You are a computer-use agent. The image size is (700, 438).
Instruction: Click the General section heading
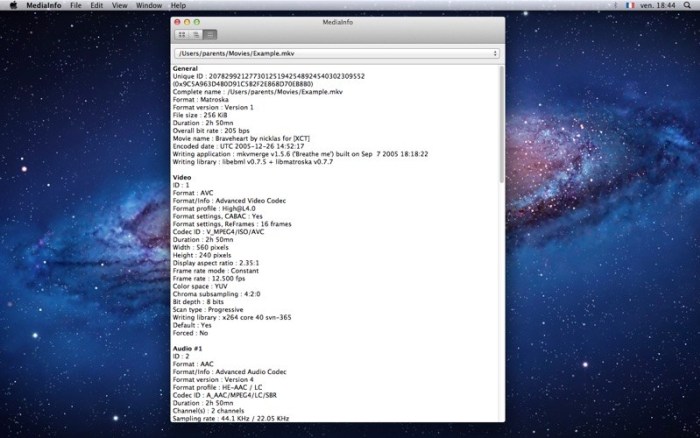point(186,68)
